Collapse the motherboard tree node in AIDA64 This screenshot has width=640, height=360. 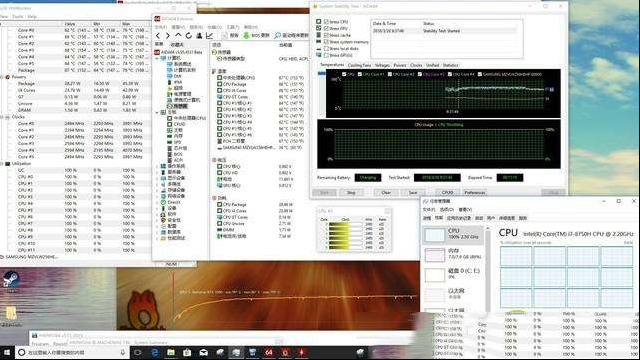pos(157,112)
